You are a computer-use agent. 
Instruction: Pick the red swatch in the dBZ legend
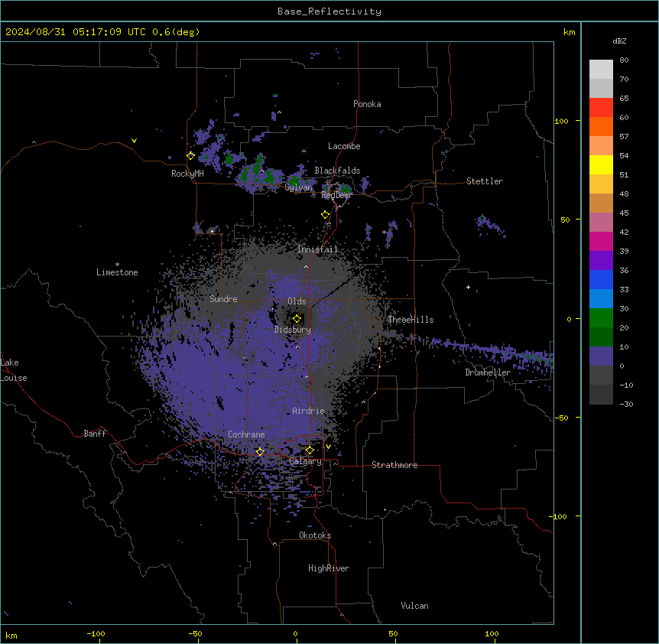(601, 107)
